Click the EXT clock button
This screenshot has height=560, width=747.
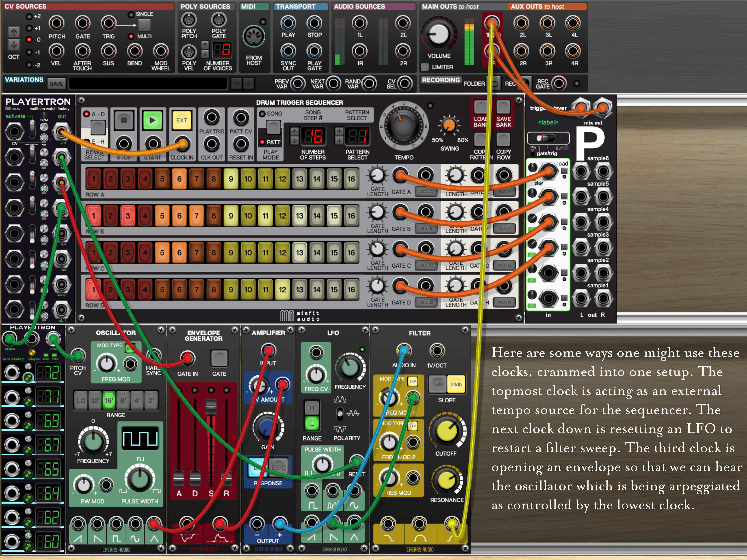[x=182, y=120]
